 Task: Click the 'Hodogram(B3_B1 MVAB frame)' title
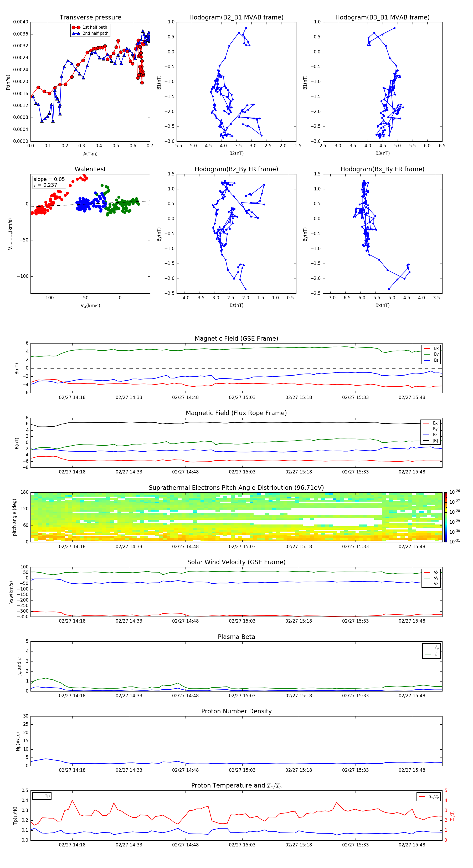pyautogui.click(x=382, y=18)
